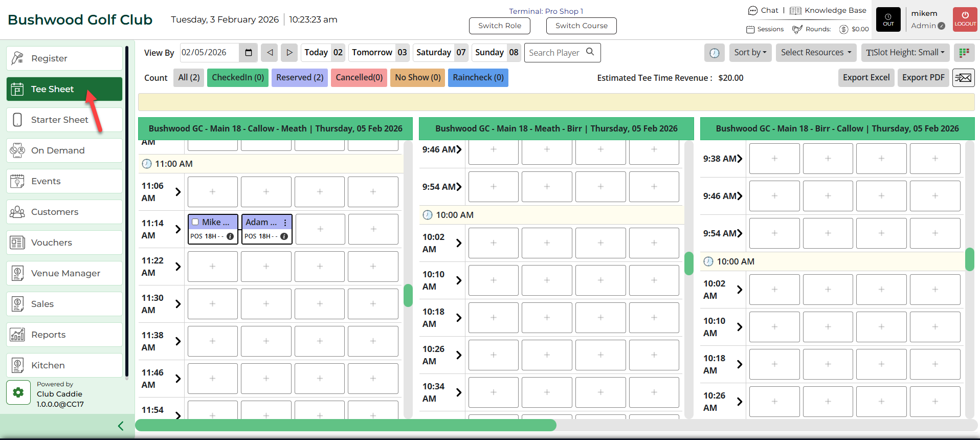Click the Export Excel button

(866, 78)
